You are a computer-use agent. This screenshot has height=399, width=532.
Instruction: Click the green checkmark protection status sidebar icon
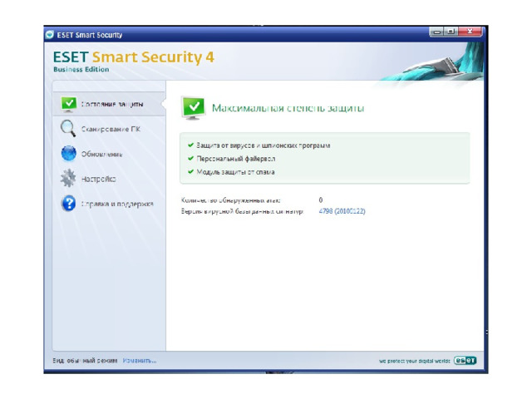point(69,104)
